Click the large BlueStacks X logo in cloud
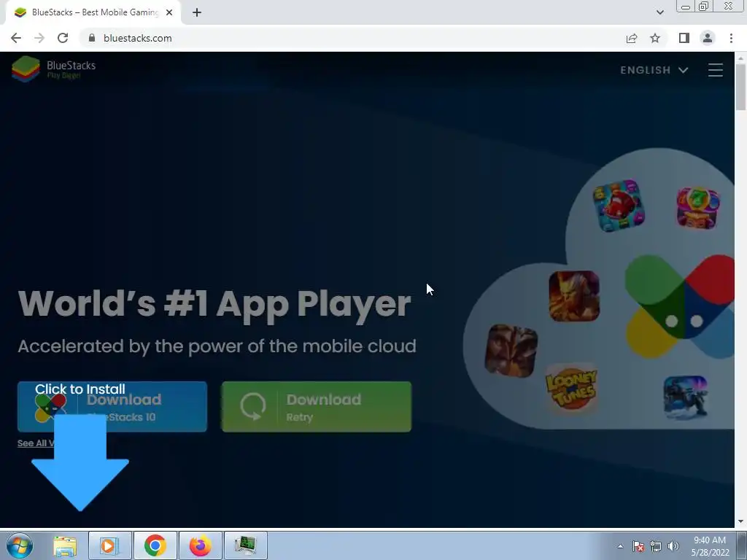747x560 pixels. pos(681,306)
